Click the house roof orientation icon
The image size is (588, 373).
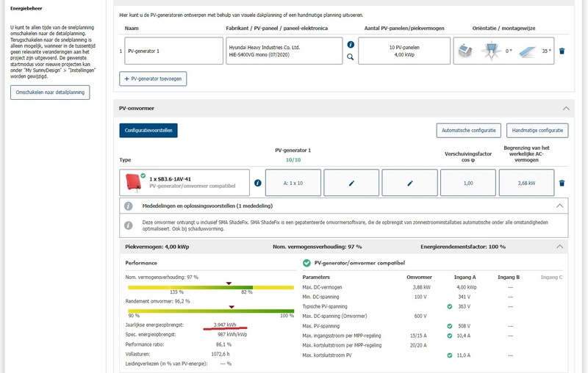tap(465, 51)
